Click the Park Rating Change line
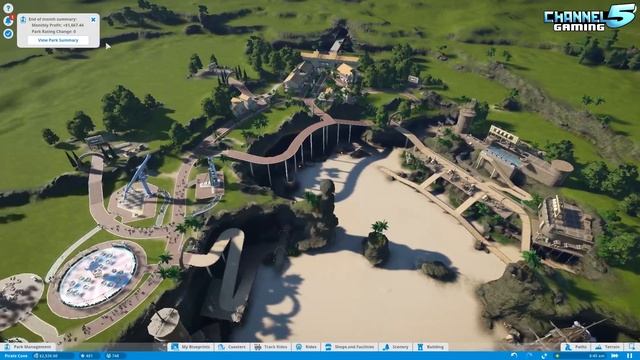Viewport: 640px width, 360px height. (x=54, y=31)
